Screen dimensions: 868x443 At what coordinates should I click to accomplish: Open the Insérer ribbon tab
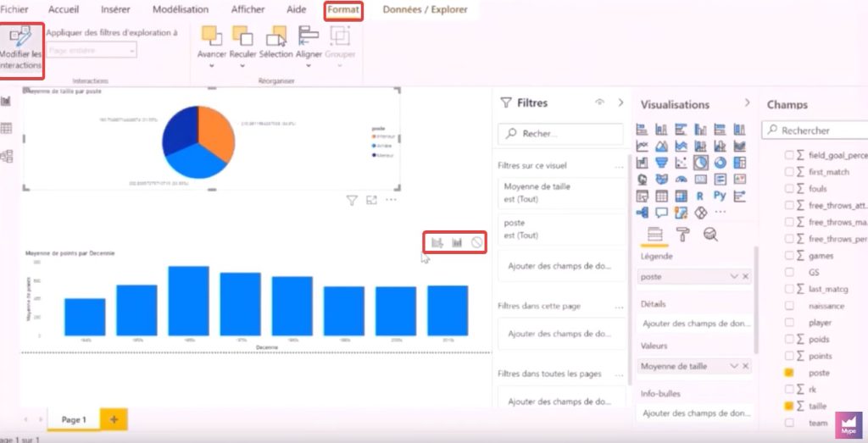(115, 9)
